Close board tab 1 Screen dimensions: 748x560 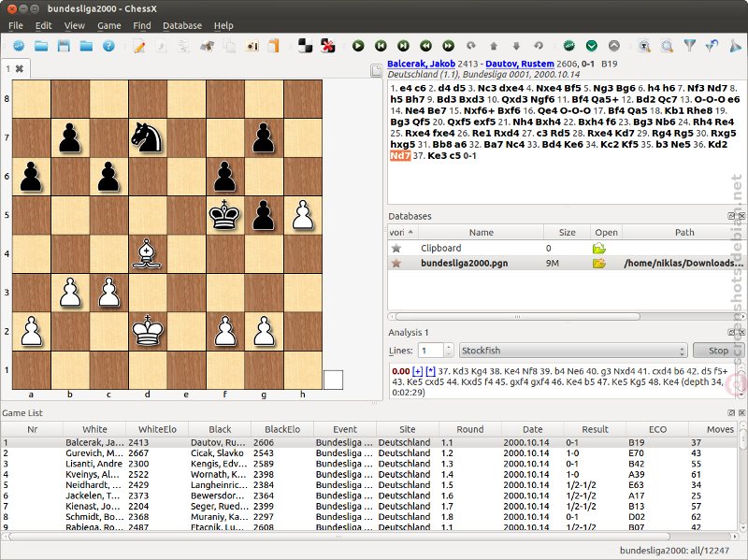[x=20, y=68]
